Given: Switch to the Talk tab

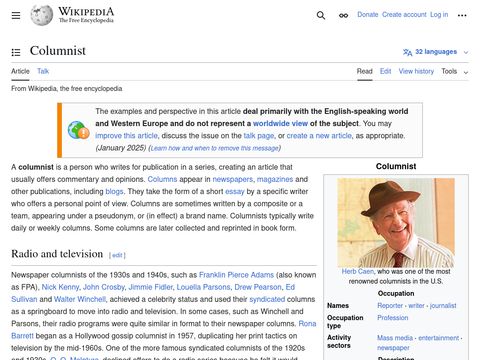Looking at the screenshot, I should [43, 71].
